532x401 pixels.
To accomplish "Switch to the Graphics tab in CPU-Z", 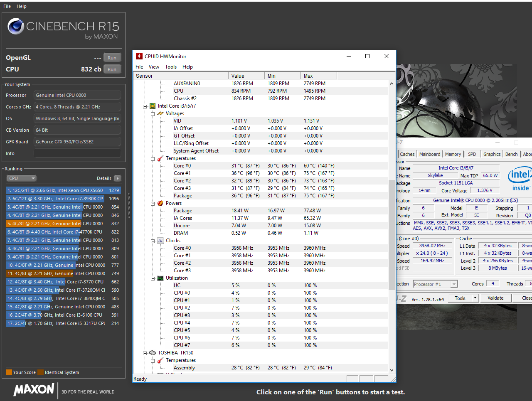I will pyautogui.click(x=492, y=154).
